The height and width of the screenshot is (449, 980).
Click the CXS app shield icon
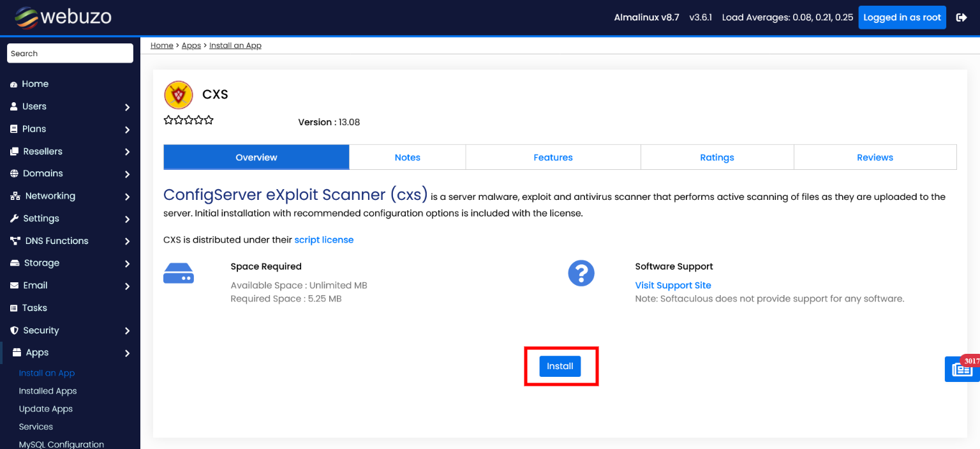pos(179,95)
